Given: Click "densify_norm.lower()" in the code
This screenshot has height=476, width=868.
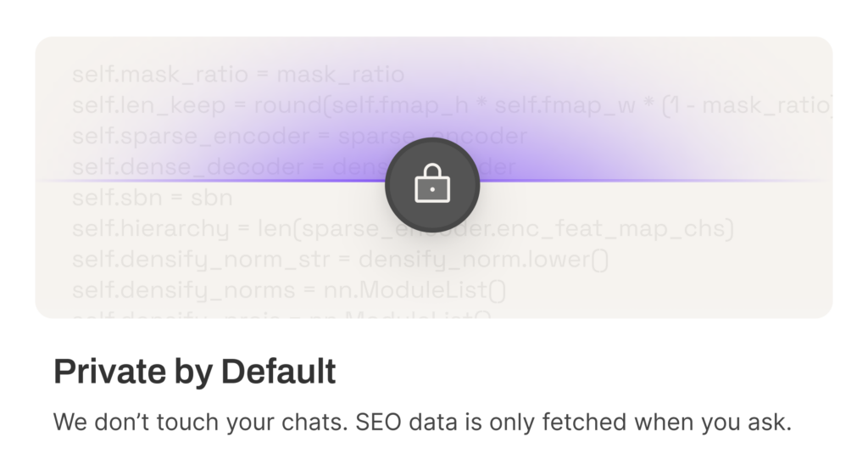Looking at the screenshot, I should pyautogui.click(x=483, y=260).
